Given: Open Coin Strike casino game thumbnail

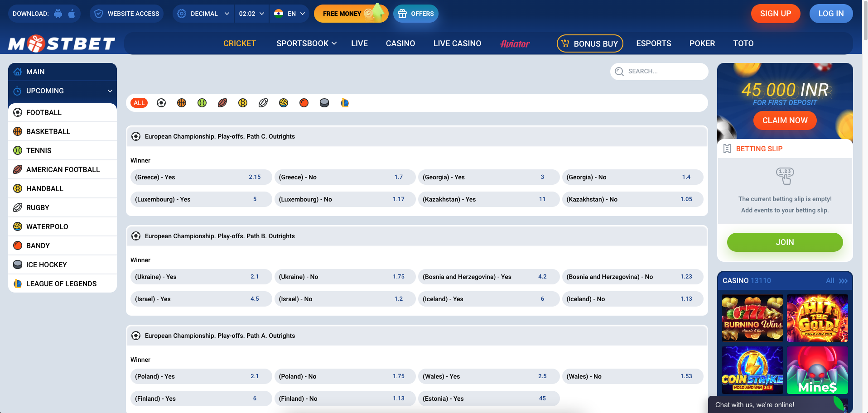Looking at the screenshot, I should click(752, 370).
